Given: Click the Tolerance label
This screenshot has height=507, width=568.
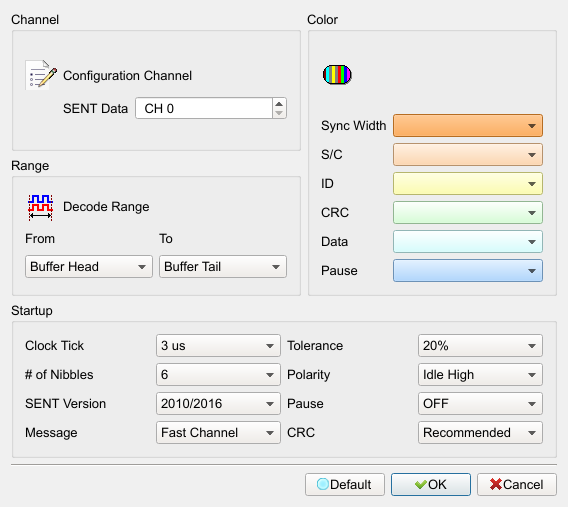Looking at the screenshot, I should pos(315,345).
